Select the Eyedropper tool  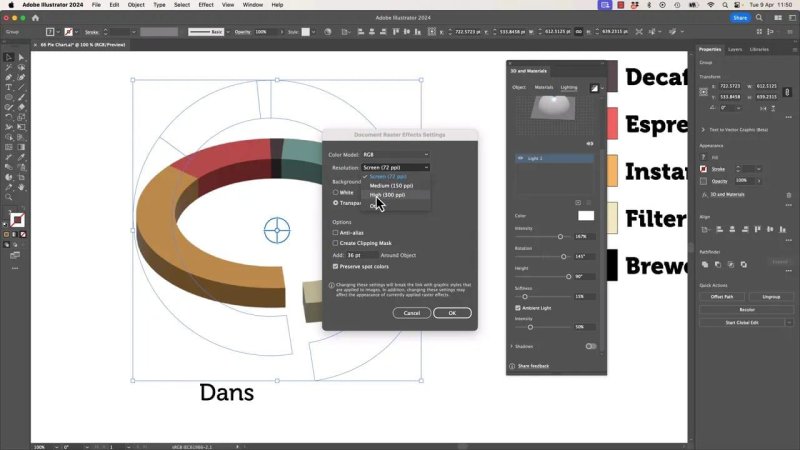point(21,157)
